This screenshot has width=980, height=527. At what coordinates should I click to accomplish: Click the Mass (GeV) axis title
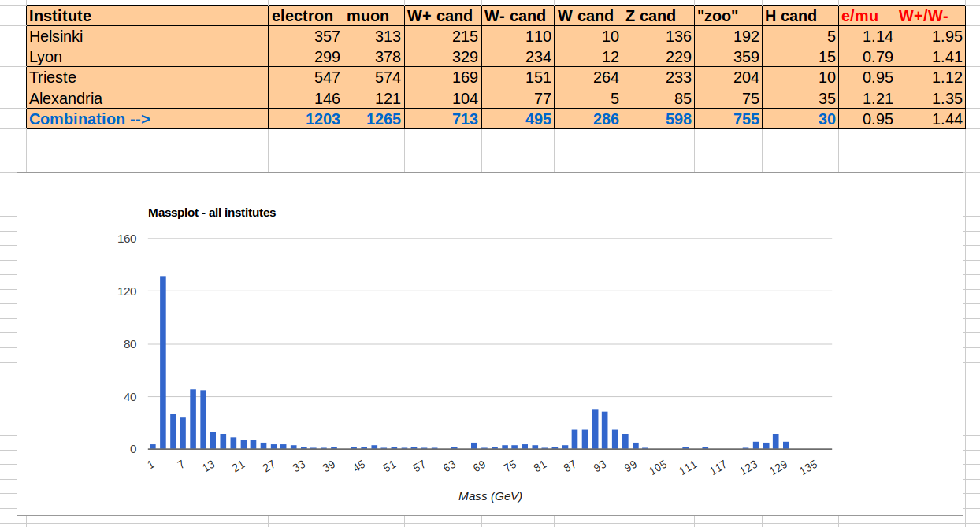(x=490, y=496)
